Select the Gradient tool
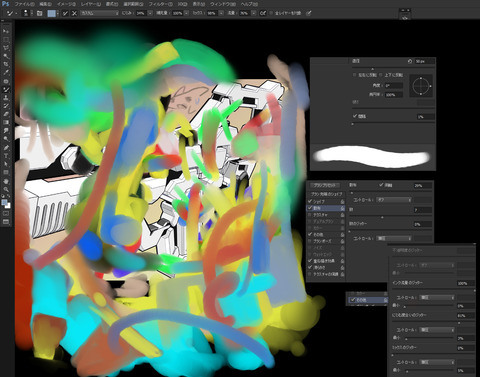Screen dimensions: 480x377 click(x=6, y=122)
